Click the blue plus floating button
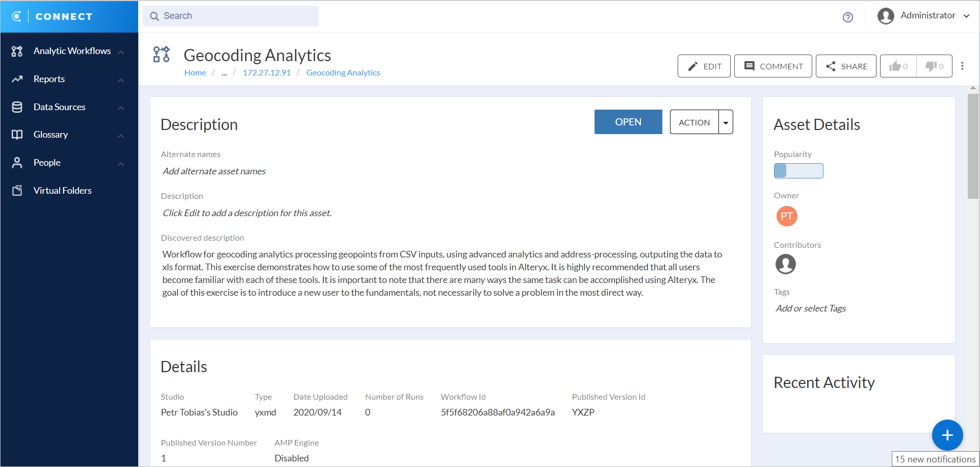 [947, 435]
